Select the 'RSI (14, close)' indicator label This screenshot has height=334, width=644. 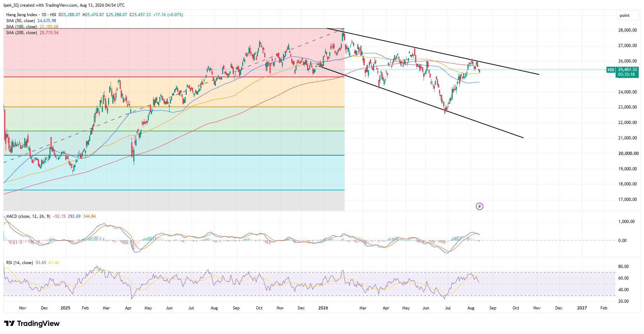(x=20, y=263)
